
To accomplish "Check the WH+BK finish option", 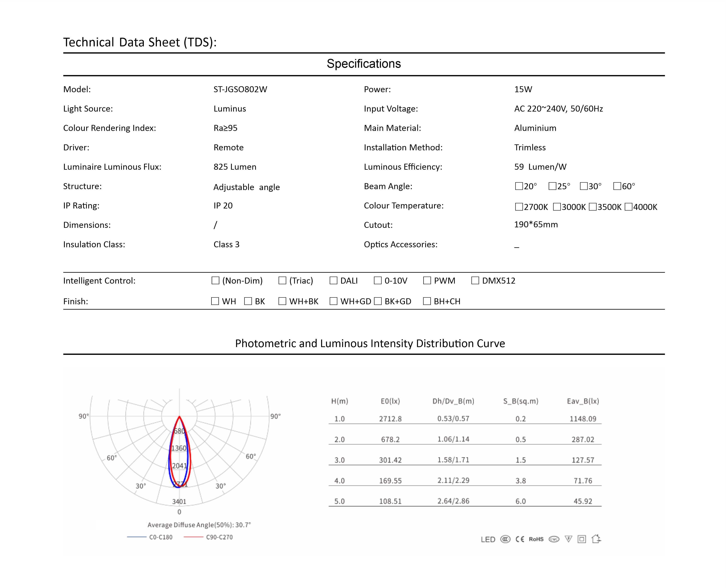I will tap(282, 301).
